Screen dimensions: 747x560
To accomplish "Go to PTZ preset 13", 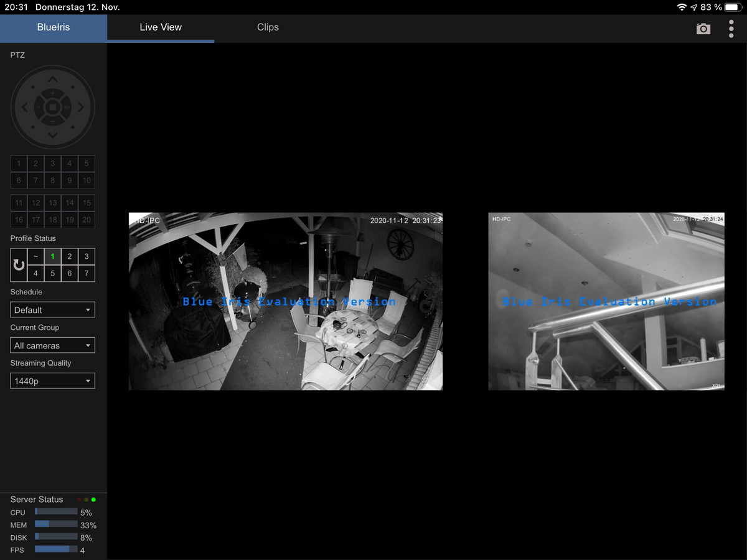I will click(x=53, y=203).
